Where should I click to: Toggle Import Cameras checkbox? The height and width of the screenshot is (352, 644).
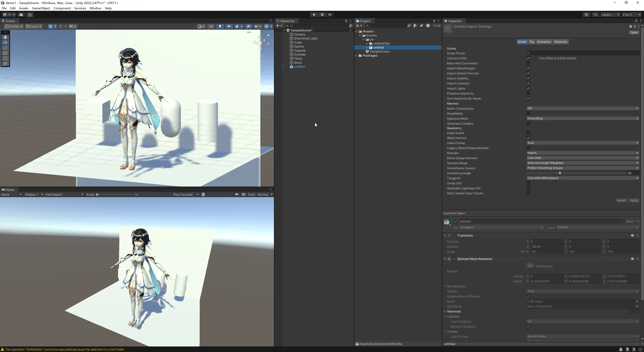tap(528, 83)
